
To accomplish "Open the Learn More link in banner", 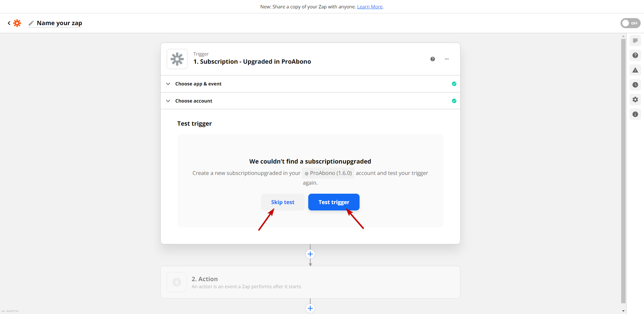I will coord(370,7).
